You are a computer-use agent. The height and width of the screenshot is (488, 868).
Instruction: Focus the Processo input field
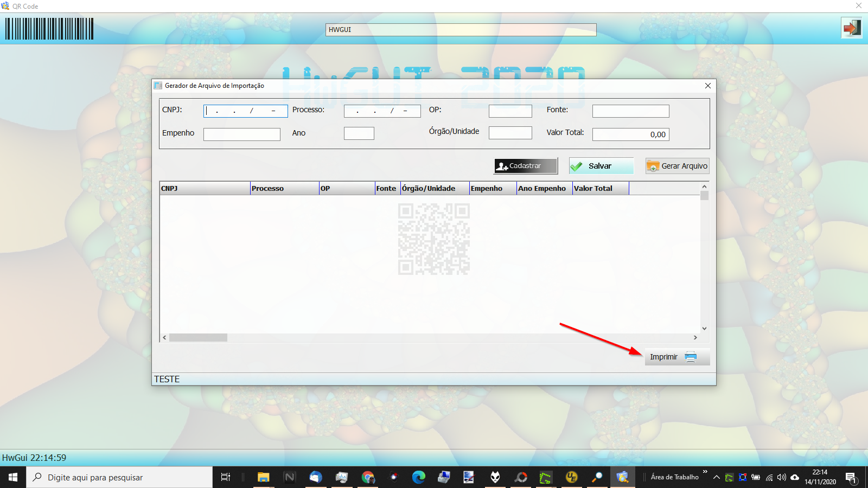pyautogui.click(x=382, y=111)
